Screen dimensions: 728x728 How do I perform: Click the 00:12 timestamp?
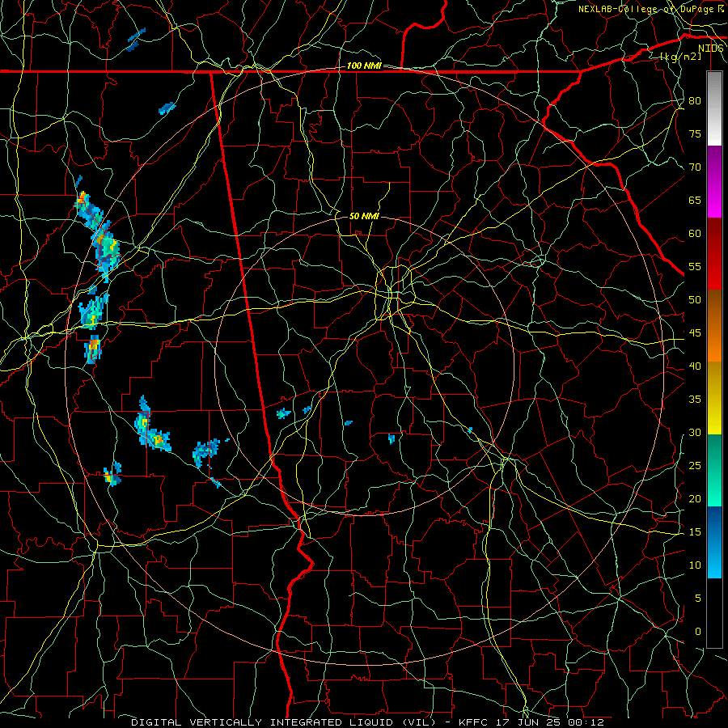(587, 722)
